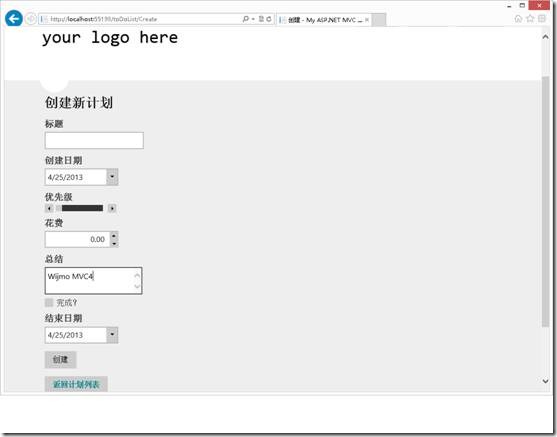Viewport: 557px width, 437px height.
Task: Click the 花费 numeric input field
Action: (x=78, y=239)
